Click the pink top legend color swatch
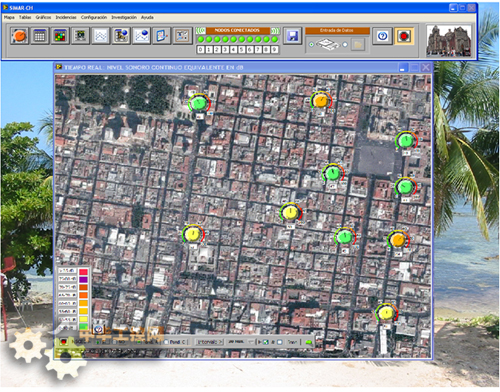 click(83, 271)
